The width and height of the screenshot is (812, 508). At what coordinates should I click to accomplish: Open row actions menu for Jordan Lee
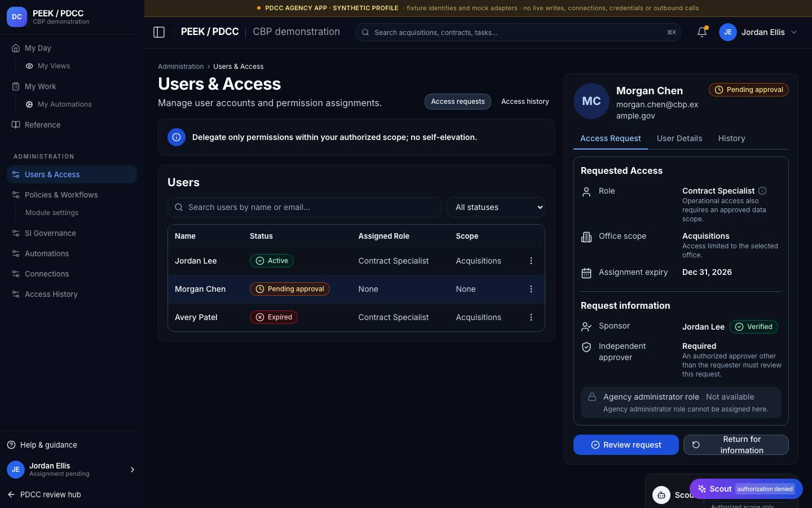[531, 261]
